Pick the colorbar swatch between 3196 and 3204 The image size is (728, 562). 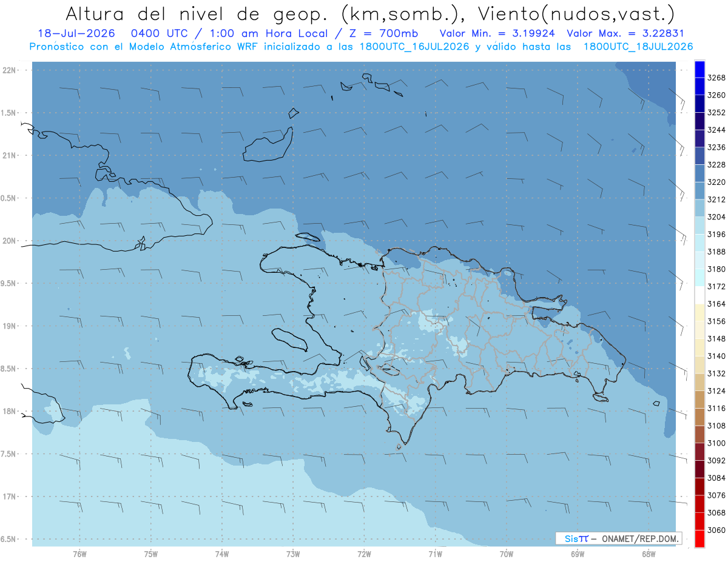[x=699, y=226]
